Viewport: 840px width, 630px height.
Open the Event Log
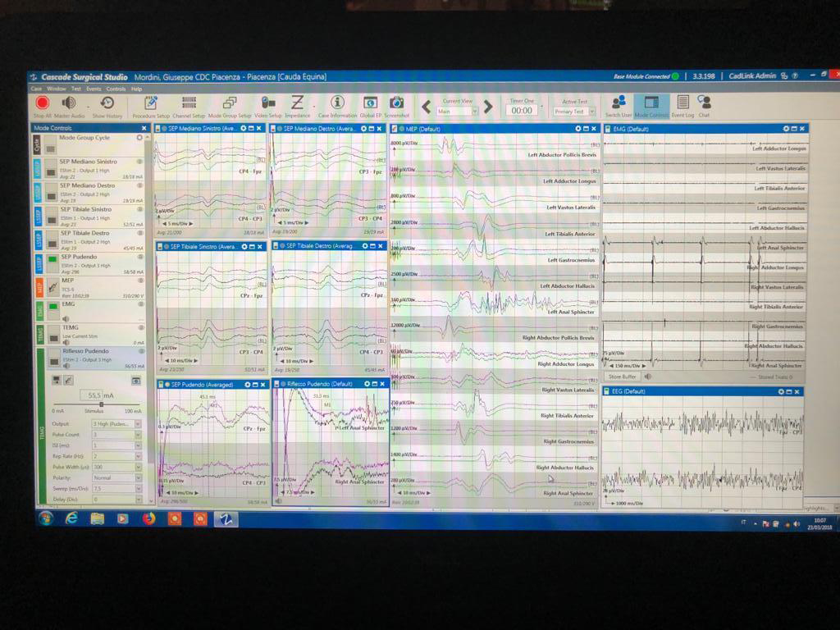point(682,104)
